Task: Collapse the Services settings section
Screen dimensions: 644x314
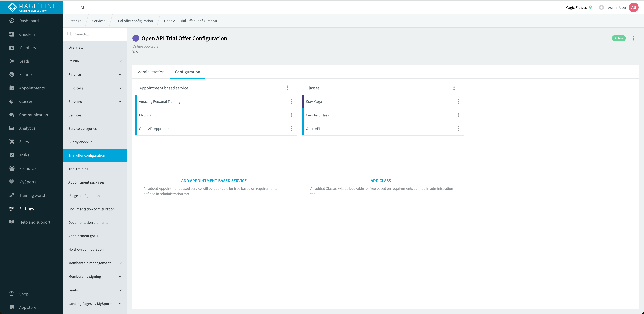Action: 95,102
